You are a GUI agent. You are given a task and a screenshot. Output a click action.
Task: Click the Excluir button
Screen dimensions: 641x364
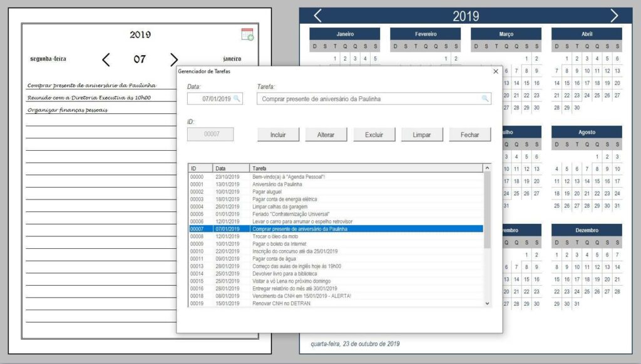[374, 134]
